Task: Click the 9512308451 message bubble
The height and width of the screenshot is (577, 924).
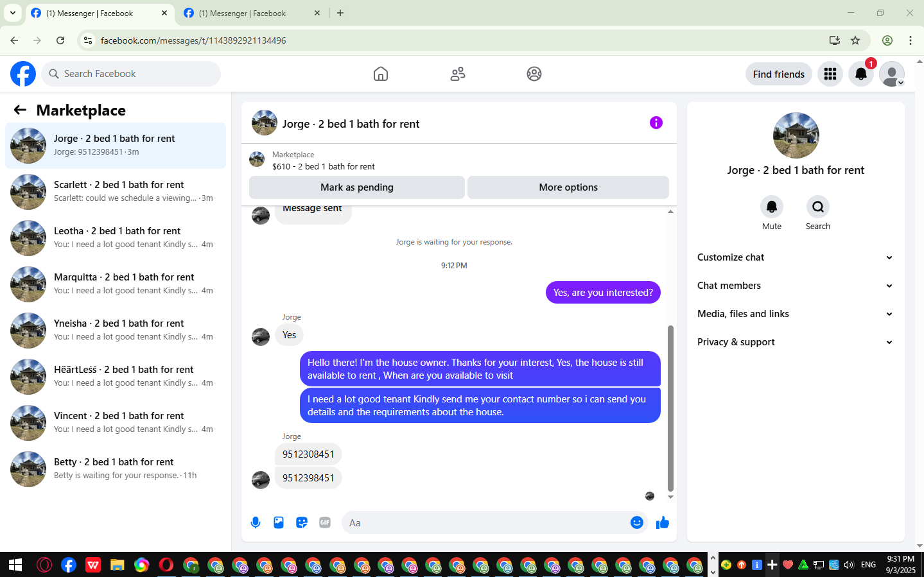Action: (x=308, y=454)
